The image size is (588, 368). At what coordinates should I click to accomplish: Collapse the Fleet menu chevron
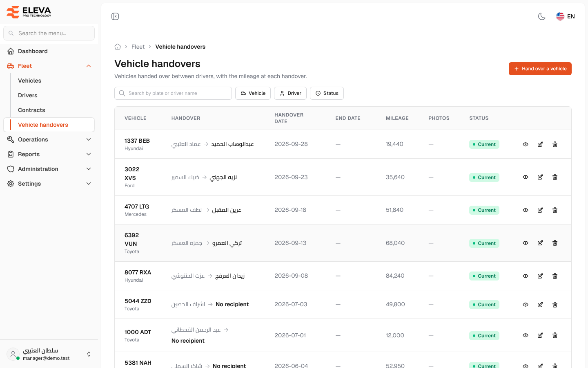click(x=89, y=66)
